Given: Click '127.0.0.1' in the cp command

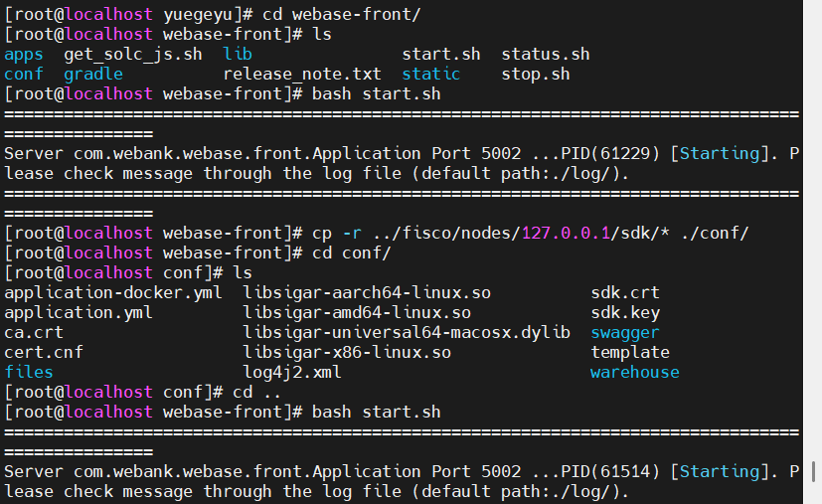Looking at the screenshot, I should [x=567, y=234].
